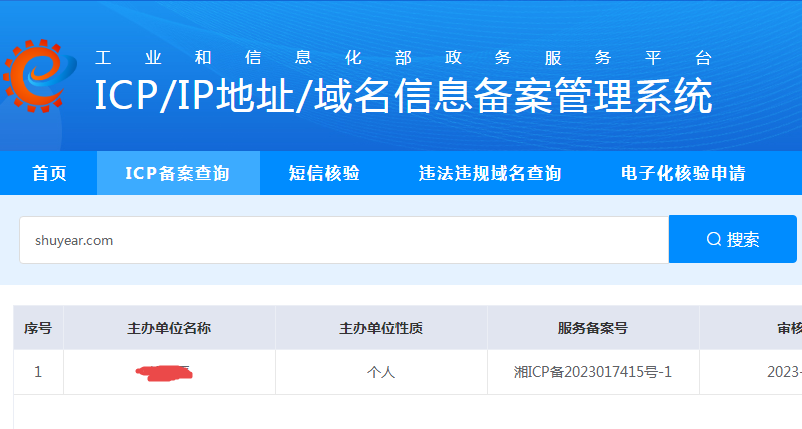Click the search field containing shuyear.com

[343, 240]
